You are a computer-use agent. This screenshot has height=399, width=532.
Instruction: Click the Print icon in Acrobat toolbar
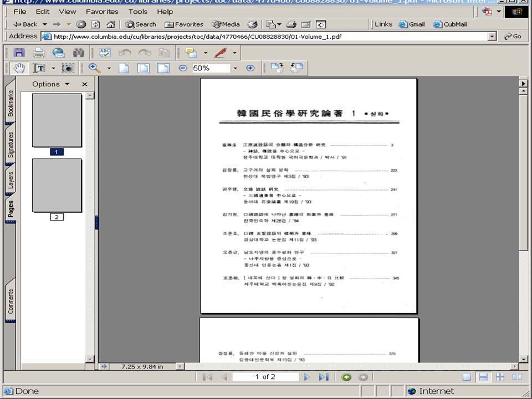(39, 53)
